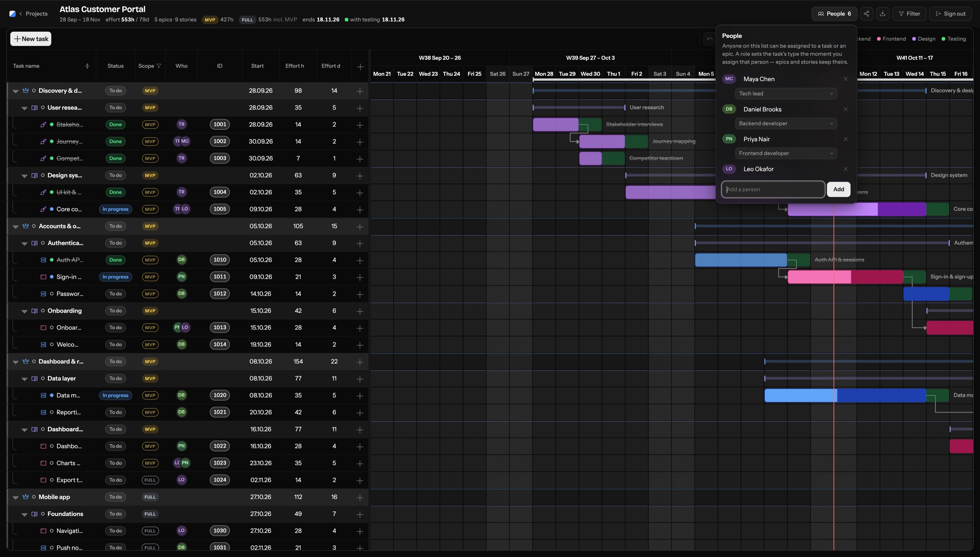Click the share icon in top bar

point(866,14)
